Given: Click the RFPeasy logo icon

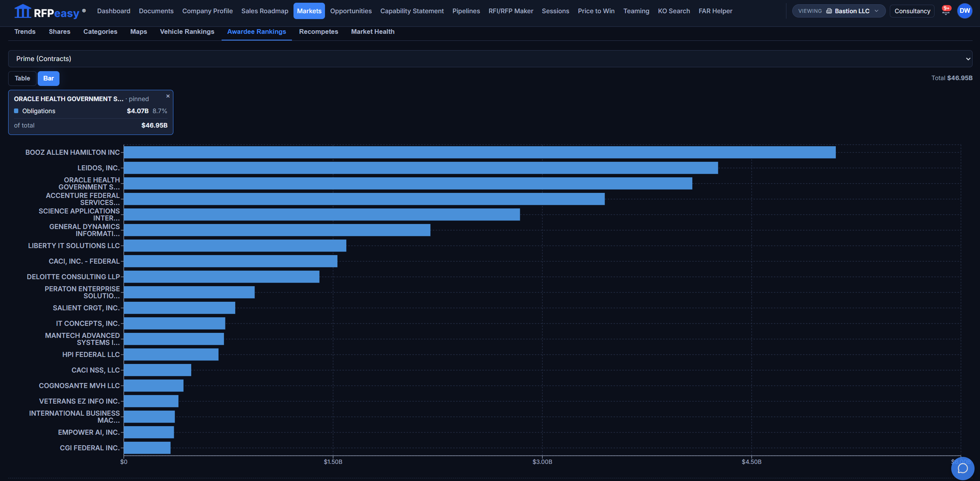Looking at the screenshot, I should 23,11.
